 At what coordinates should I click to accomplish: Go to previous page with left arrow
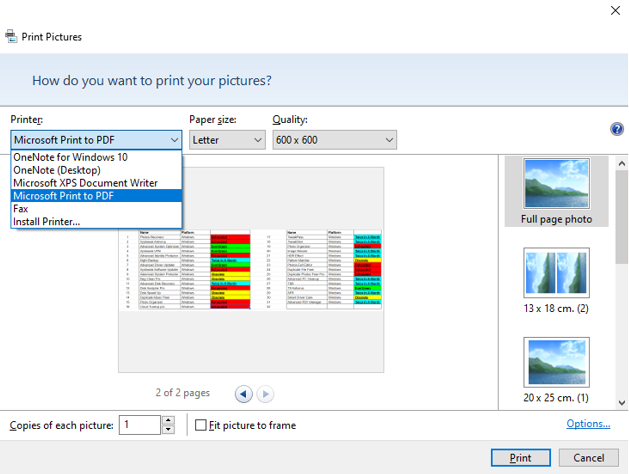click(243, 394)
